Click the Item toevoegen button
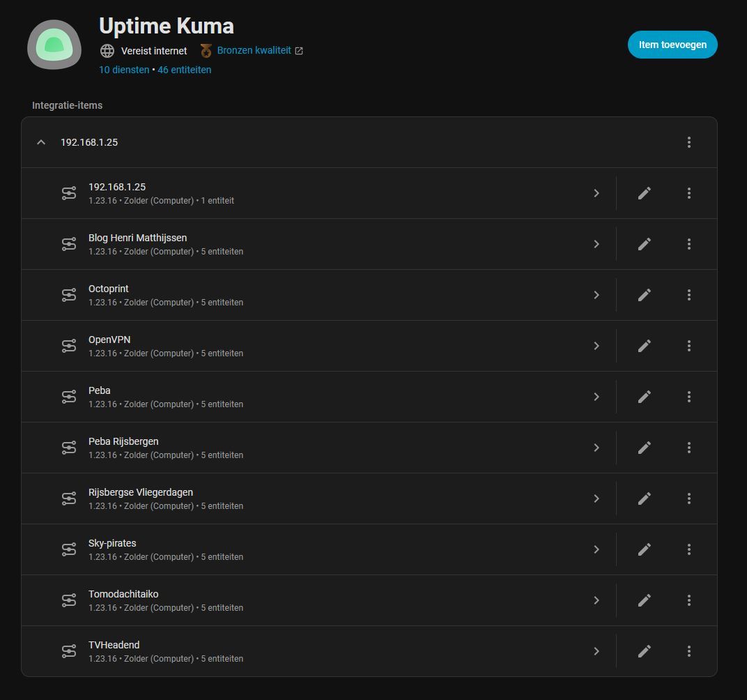 672,45
